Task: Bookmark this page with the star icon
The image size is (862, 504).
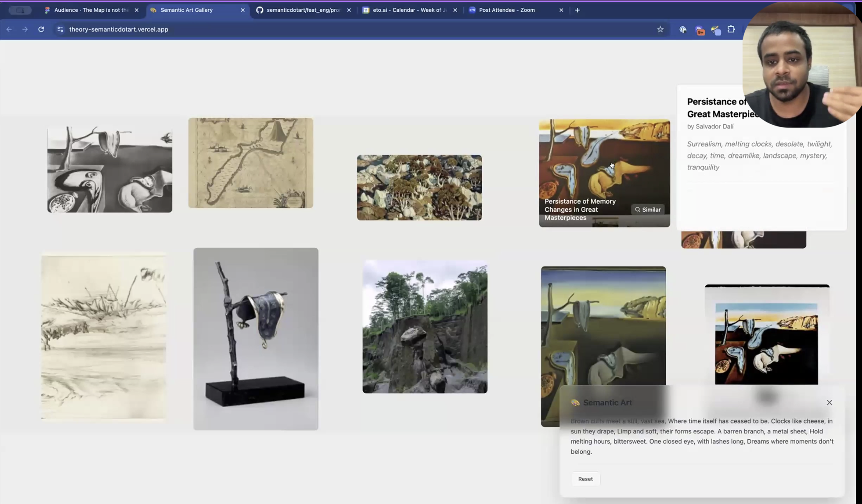Action: 660,29
